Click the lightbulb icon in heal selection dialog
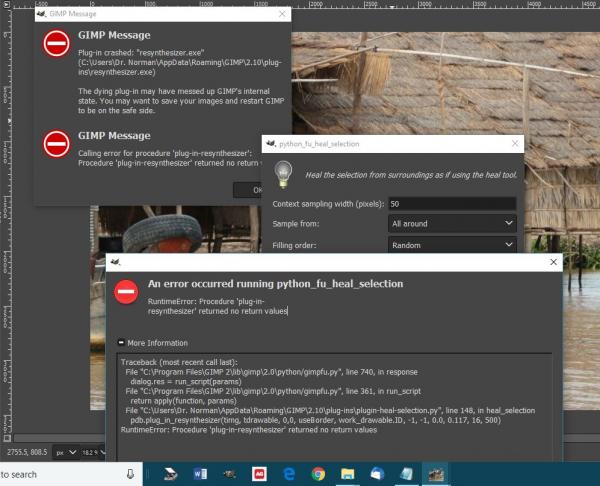This screenshot has width=600, height=486. [x=283, y=175]
